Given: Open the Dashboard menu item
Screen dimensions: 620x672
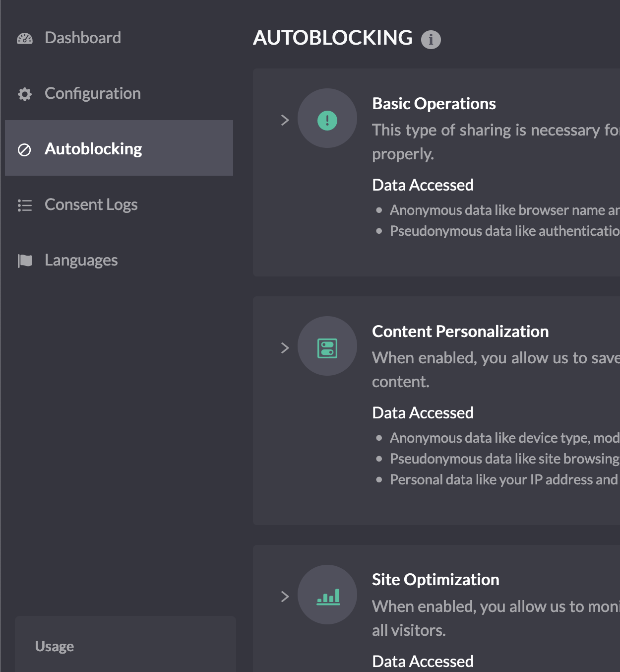Looking at the screenshot, I should point(83,38).
